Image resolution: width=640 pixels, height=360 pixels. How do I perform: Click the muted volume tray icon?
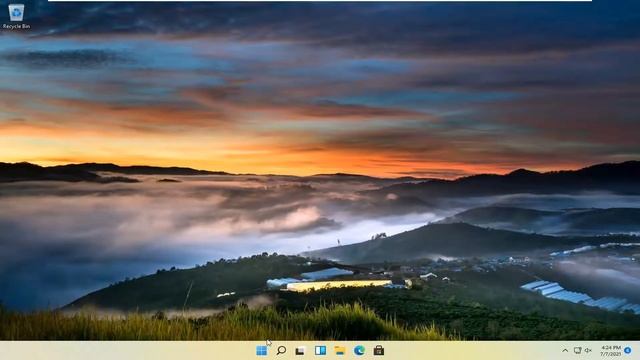(x=588, y=351)
